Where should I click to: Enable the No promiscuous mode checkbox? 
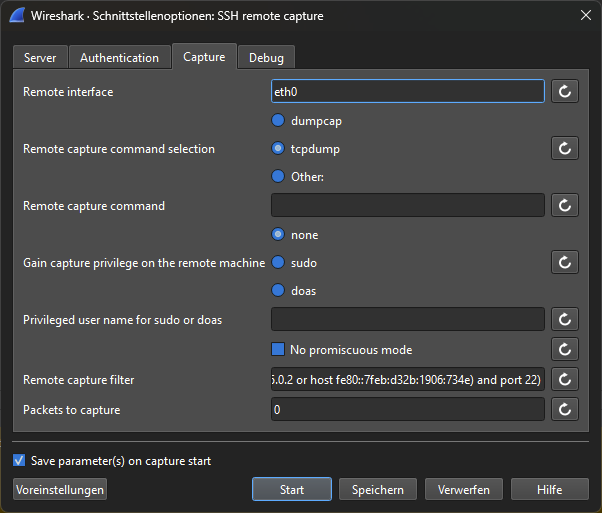click(279, 350)
